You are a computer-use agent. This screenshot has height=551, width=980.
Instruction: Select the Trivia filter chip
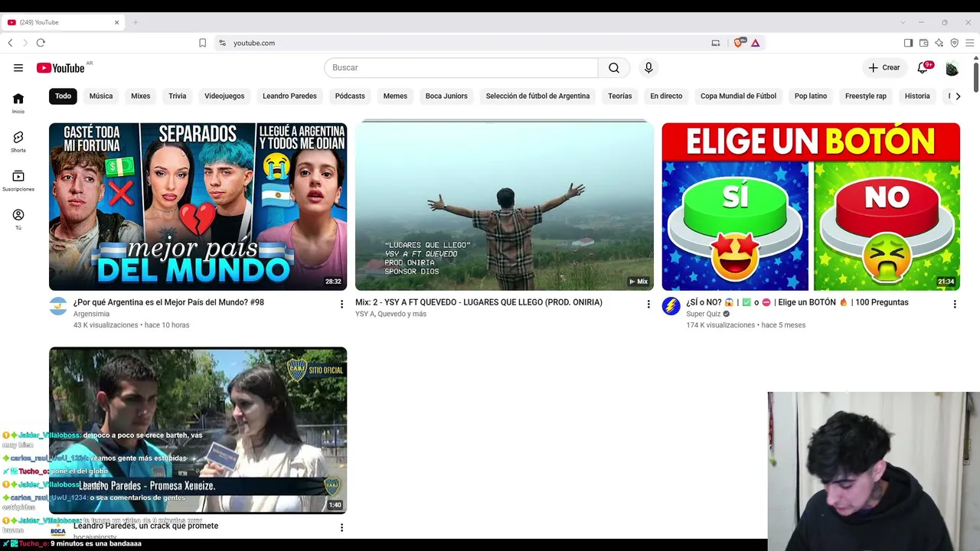tap(178, 96)
